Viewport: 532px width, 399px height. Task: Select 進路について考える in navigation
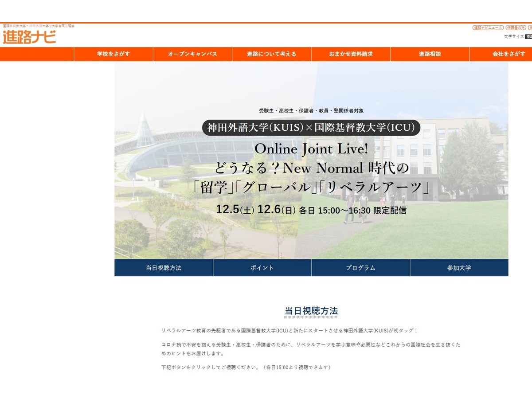coord(271,54)
